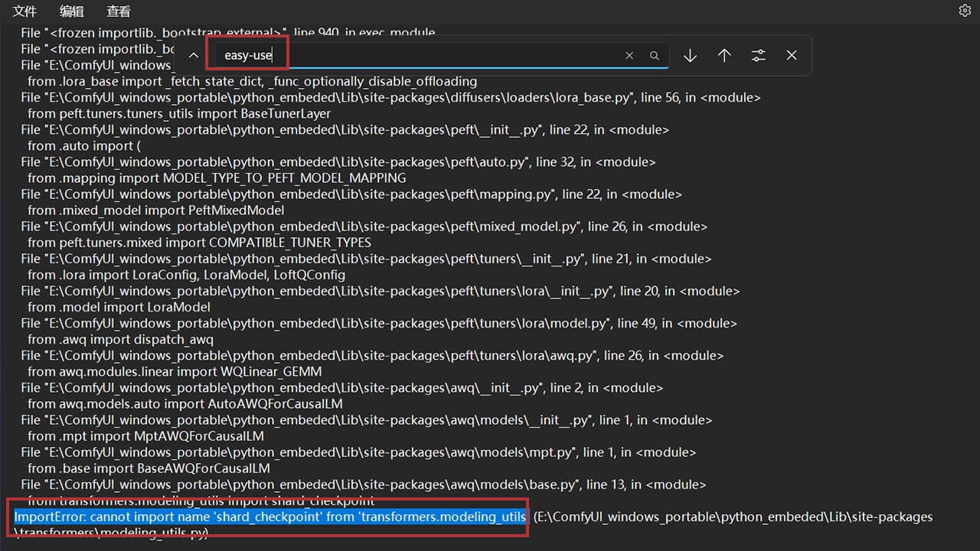Click line 'from awq.models.auto import AutoAWQForCausalLM'
The height and width of the screenshot is (551, 980).
185,403
